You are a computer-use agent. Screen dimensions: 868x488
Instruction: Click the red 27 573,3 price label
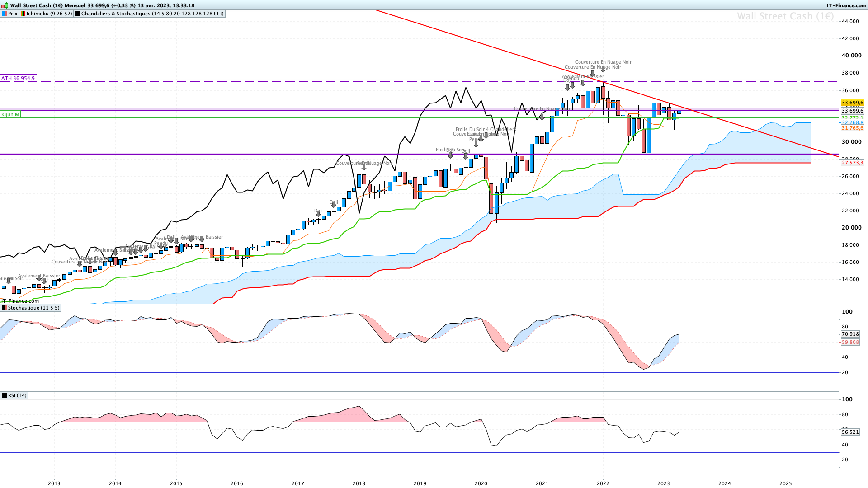tap(852, 163)
